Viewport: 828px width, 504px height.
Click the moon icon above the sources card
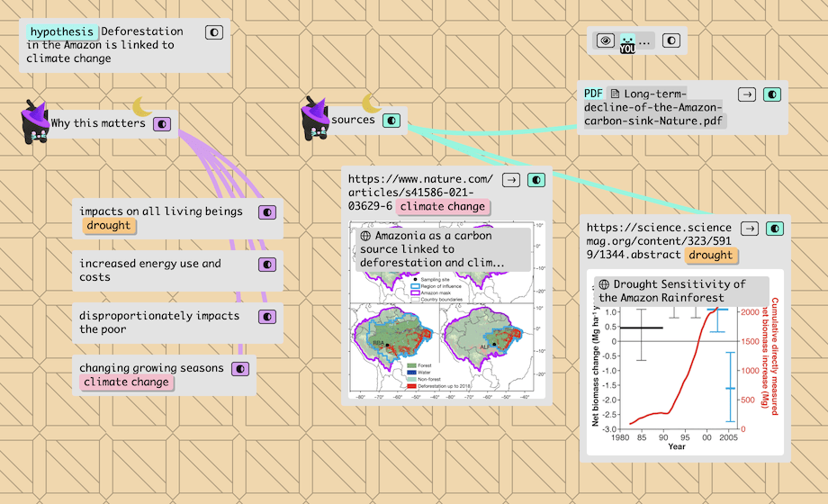(372, 103)
